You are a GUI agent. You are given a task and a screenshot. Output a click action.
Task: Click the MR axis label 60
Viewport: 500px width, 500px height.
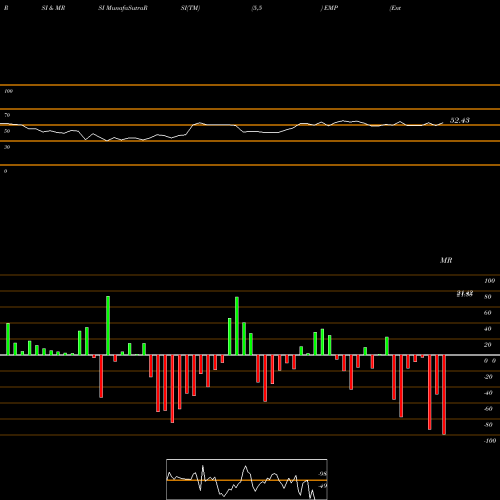(488, 313)
